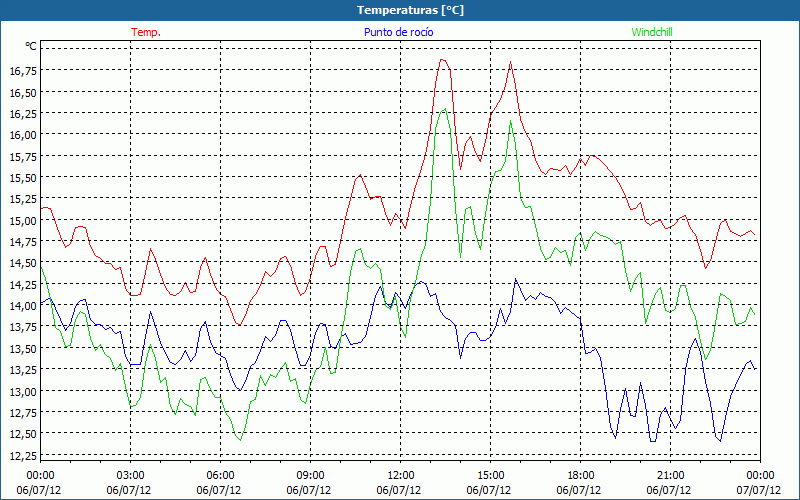Click the '°C' unit label on the y-axis
Screen dimensions: 800x500
tap(31, 46)
